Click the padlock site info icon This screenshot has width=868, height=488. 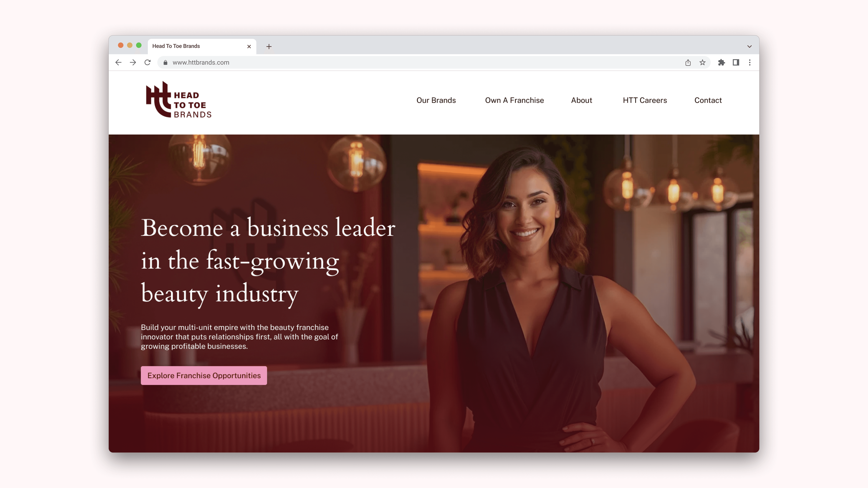(165, 62)
